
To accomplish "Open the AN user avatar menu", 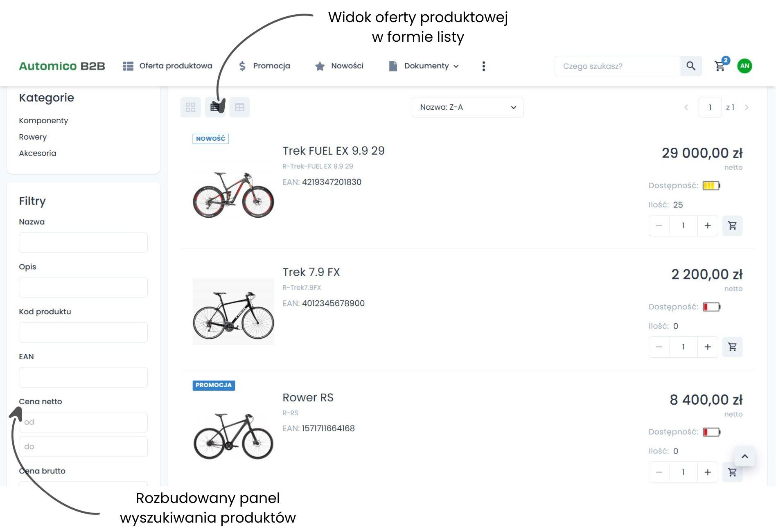I will tap(744, 66).
